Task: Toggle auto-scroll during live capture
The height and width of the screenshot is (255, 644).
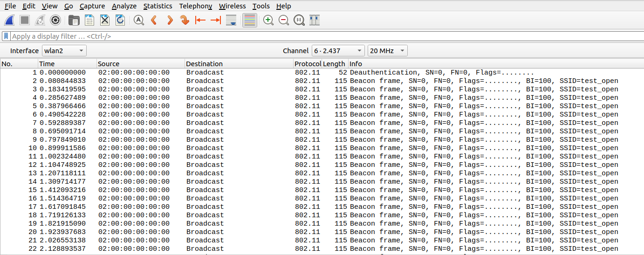Action: (231, 20)
